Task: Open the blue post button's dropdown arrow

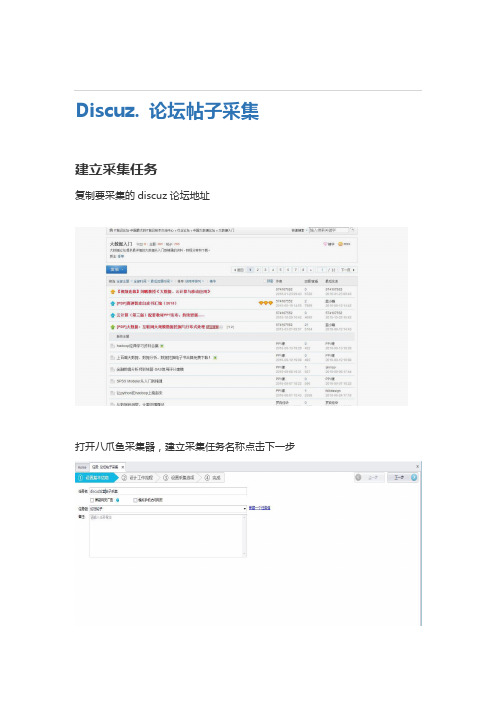Action: tap(123, 270)
